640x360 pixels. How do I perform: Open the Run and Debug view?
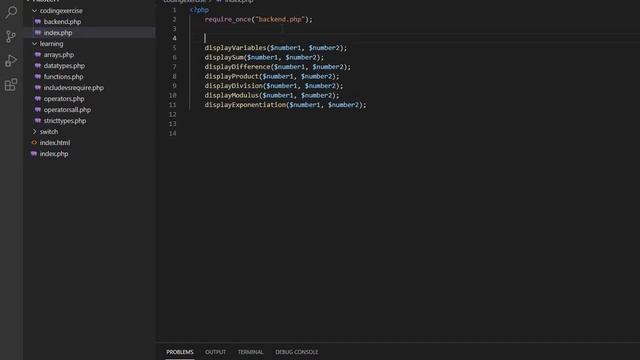[11, 61]
